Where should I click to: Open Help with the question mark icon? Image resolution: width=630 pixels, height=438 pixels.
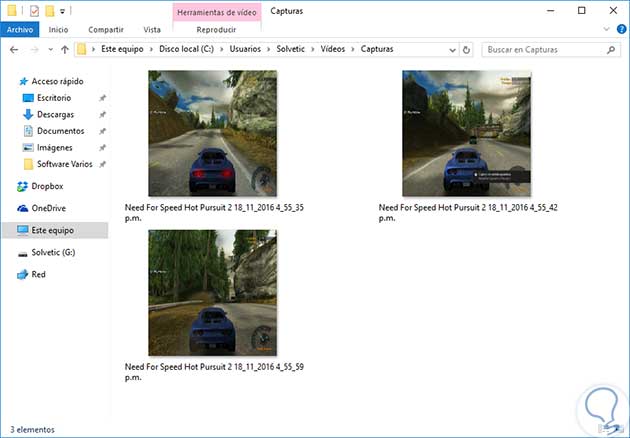point(621,29)
